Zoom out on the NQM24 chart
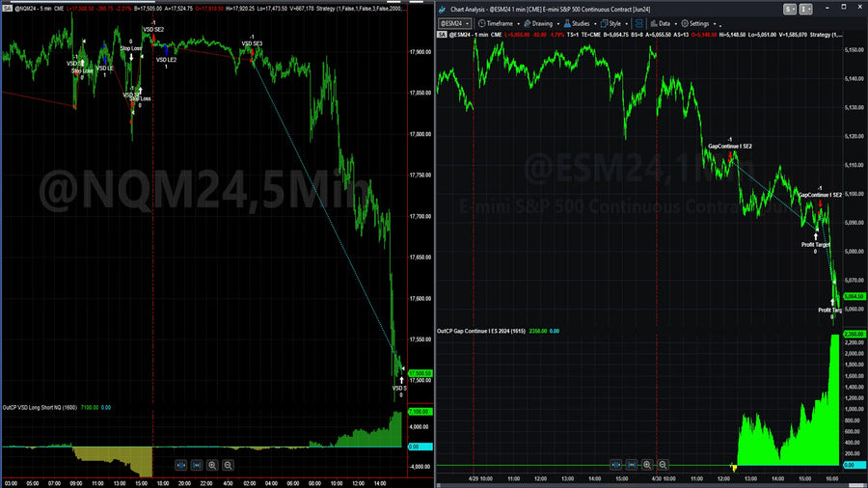868x488 pixels. pos(228,465)
